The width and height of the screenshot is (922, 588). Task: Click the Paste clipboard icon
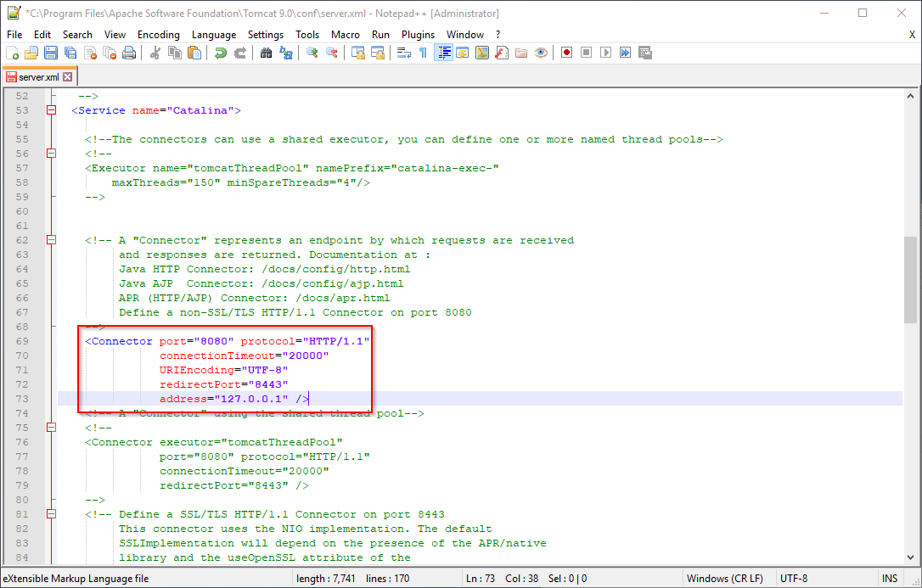click(x=194, y=53)
